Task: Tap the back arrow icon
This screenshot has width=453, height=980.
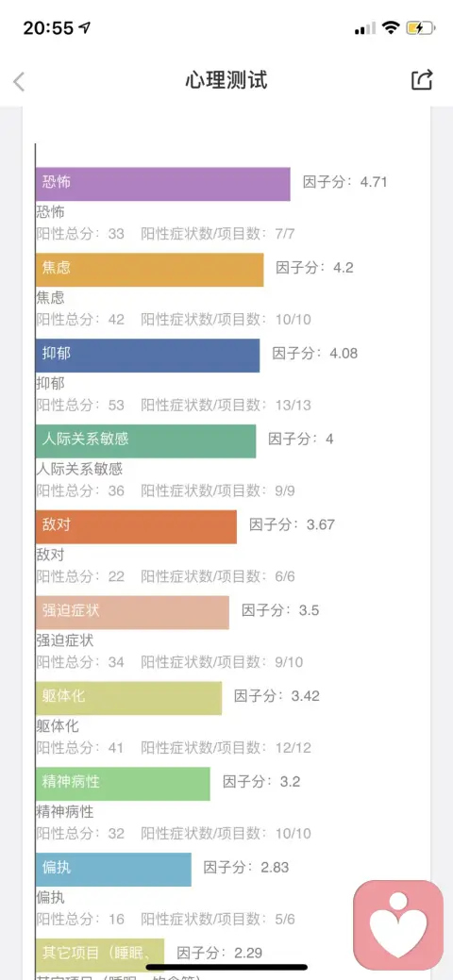Action: pos(20,81)
